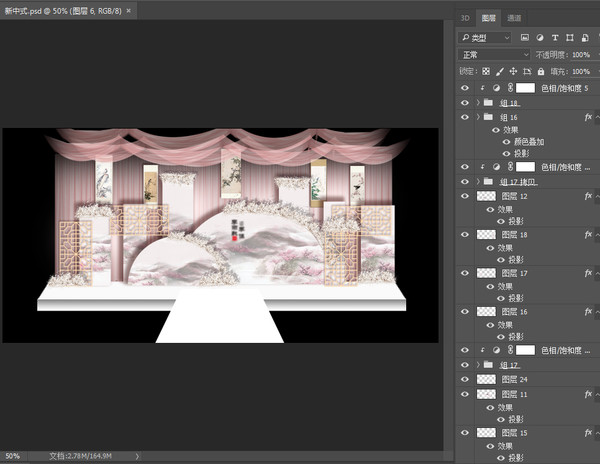Image resolution: width=600 pixels, height=464 pixels.
Task: Filter layers by type (T) icon
Action: (x=555, y=37)
